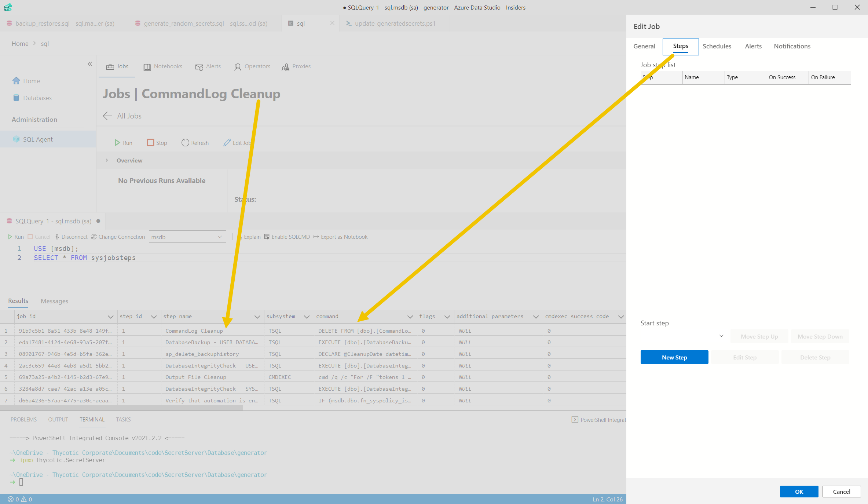This screenshot has width=868, height=504.
Task: Open subsystem column filter dropdown
Action: coord(307,317)
